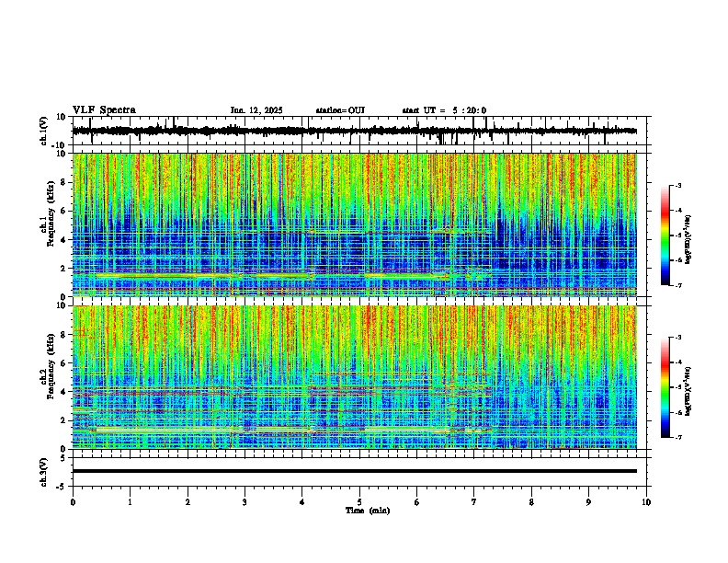Click the flat ch.3 voltage trace

(355, 471)
